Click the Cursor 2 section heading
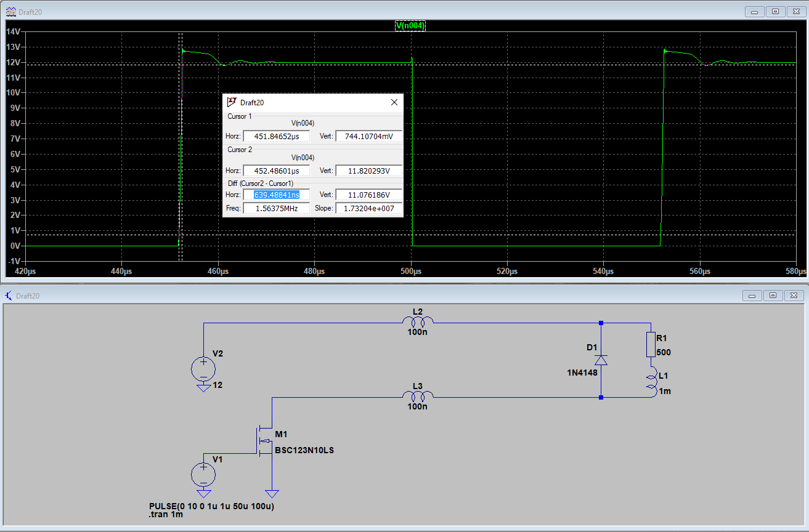 click(240, 150)
